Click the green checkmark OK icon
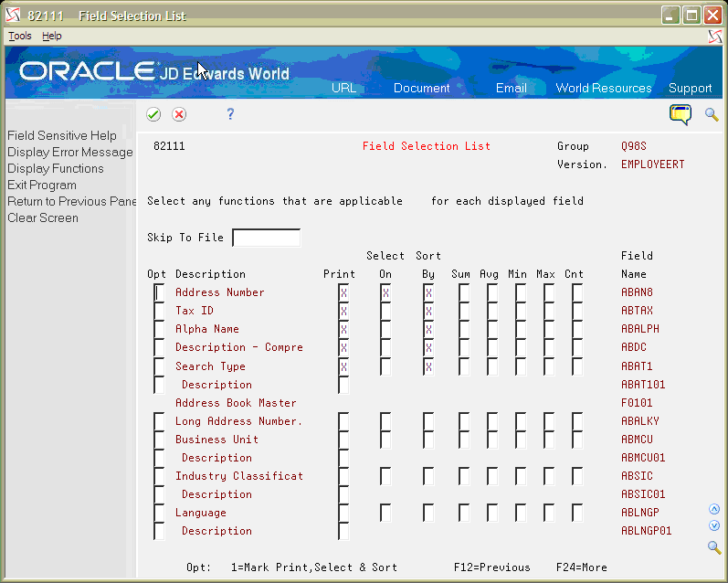This screenshot has width=728, height=583. 153,114
